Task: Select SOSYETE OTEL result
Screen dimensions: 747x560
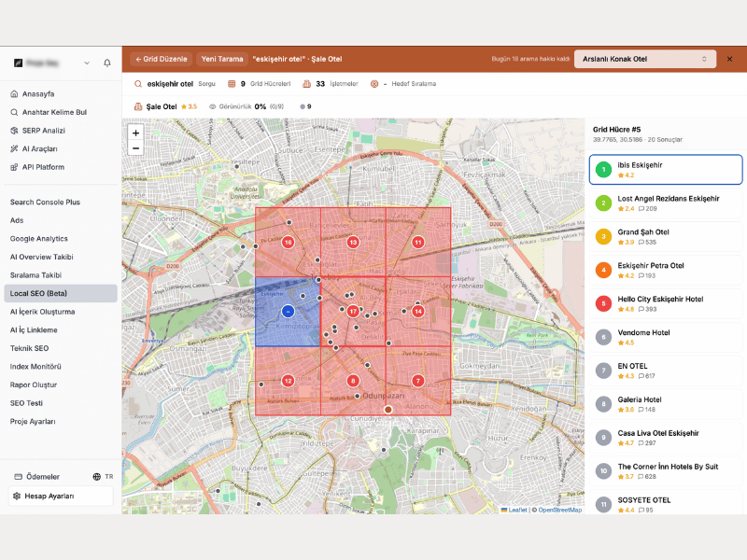Action: click(666, 502)
